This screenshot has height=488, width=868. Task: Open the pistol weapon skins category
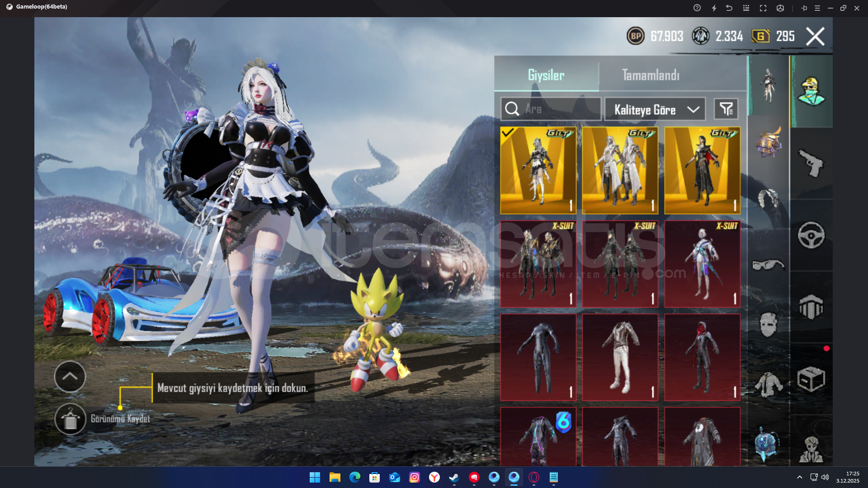point(811,164)
